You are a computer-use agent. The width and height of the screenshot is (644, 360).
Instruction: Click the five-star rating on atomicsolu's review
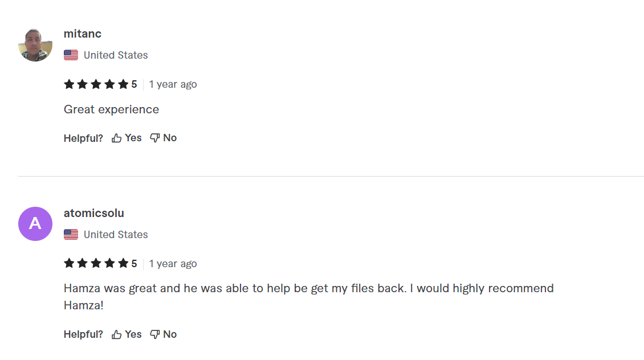pyautogui.click(x=96, y=264)
